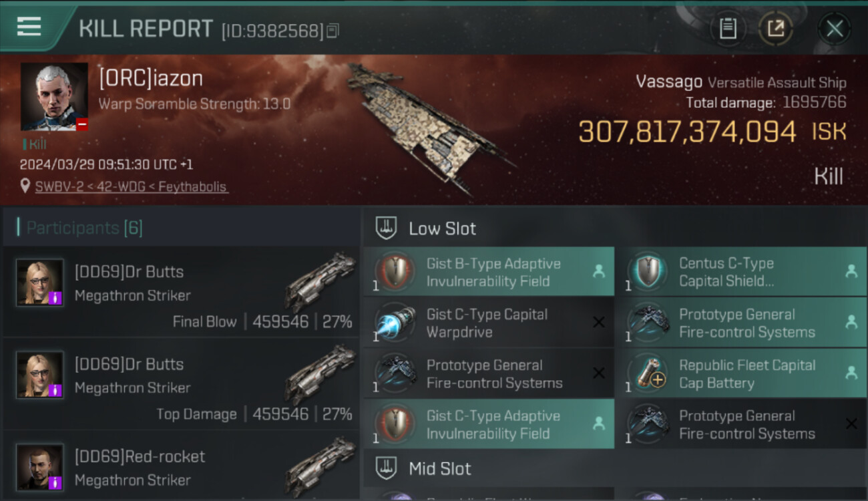The height and width of the screenshot is (501, 868).
Task: Open Dr Butts Final Blow entry portrait
Action: (40, 283)
